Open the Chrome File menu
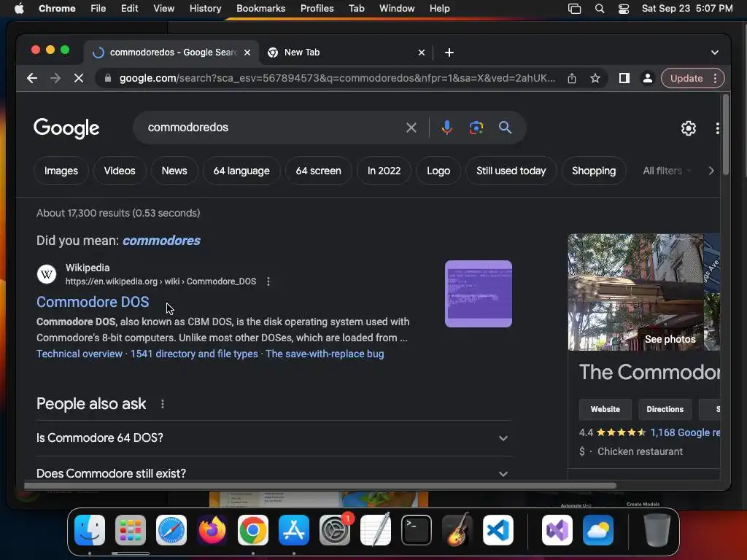Viewport: 747px width, 560px height. click(x=98, y=9)
